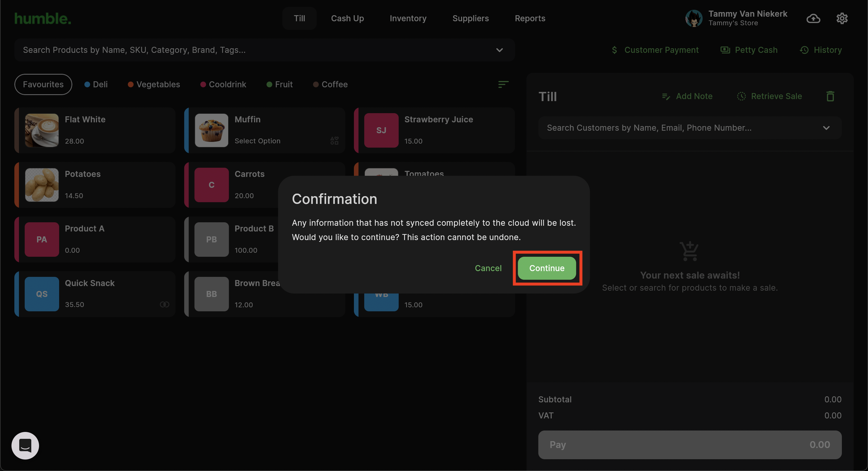This screenshot has width=868, height=471.
Task: Click the customer search input field
Action: point(689,128)
